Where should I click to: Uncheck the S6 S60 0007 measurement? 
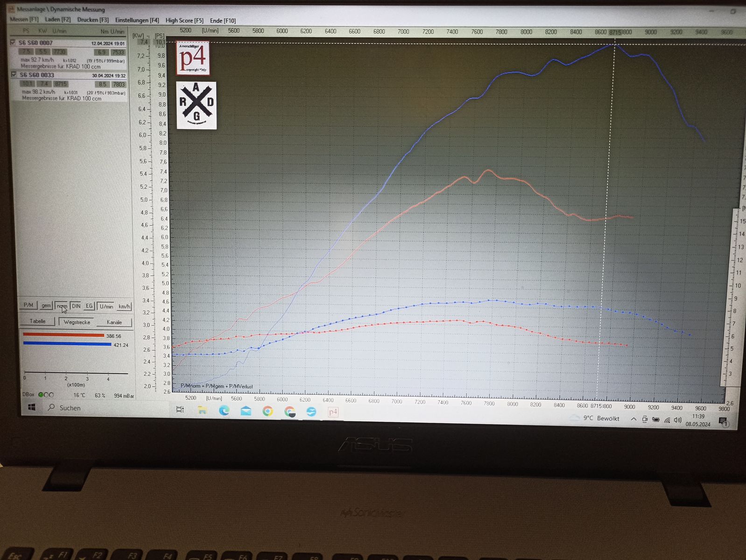pyautogui.click(x=13, y=42)
